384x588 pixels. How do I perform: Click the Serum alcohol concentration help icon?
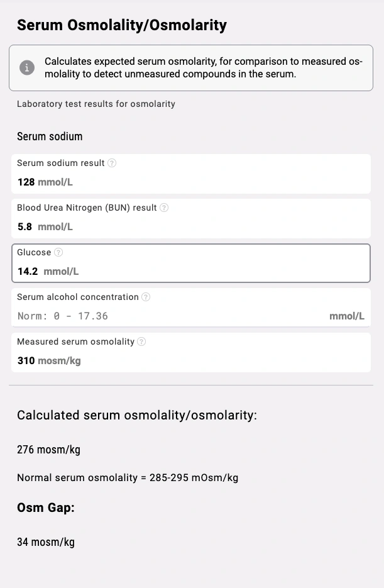[x=145, y=297]
